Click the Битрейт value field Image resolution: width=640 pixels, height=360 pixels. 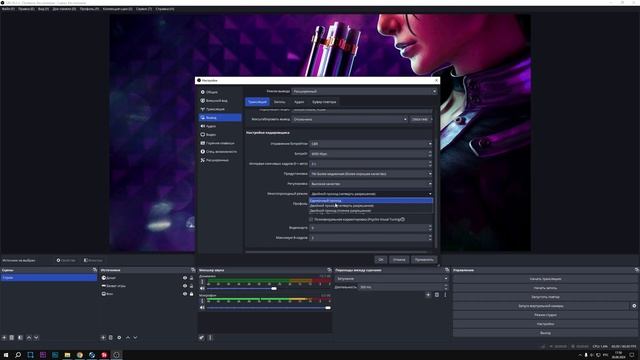pyautogui.click(x=371, y=154)
